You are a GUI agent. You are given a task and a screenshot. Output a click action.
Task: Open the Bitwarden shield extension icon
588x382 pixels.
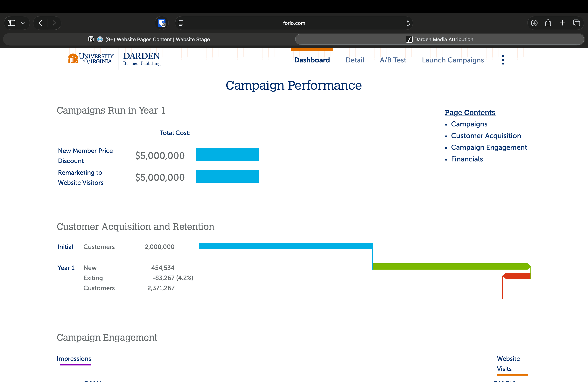pos(162,23)
